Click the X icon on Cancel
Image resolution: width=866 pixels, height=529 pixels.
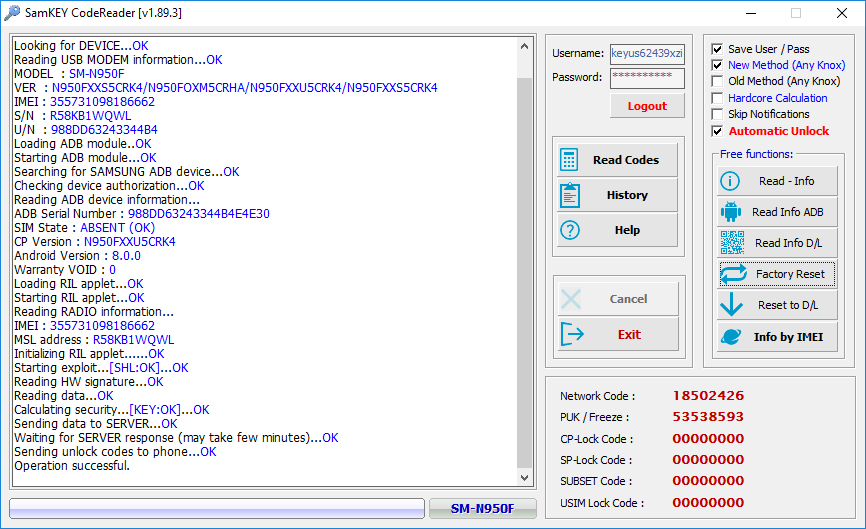point(571,299)
